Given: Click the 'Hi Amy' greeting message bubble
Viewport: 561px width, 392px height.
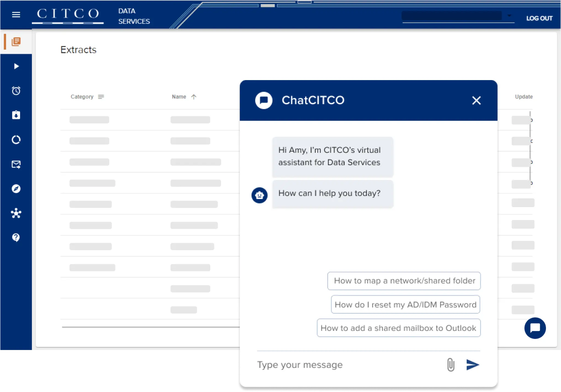Looking at the screenshot, I should (333, 157).
